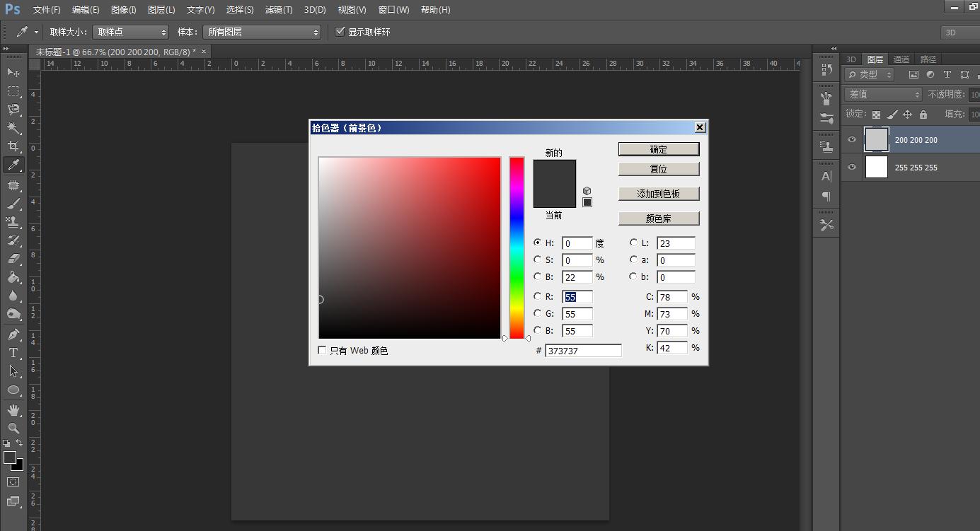Enable the 只有 Web 颜色 checkbox
Viewport: 980px width, 531px height.
(x=323, y=351)
